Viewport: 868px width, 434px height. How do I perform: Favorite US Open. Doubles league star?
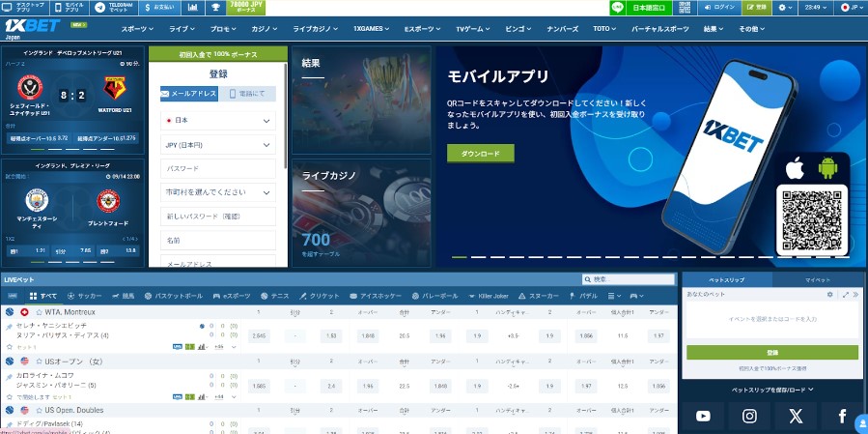coord(39,410)
